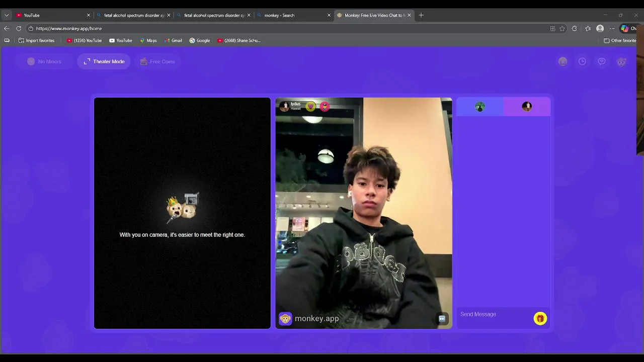Click the address bar URL

[x=69, y=29]
